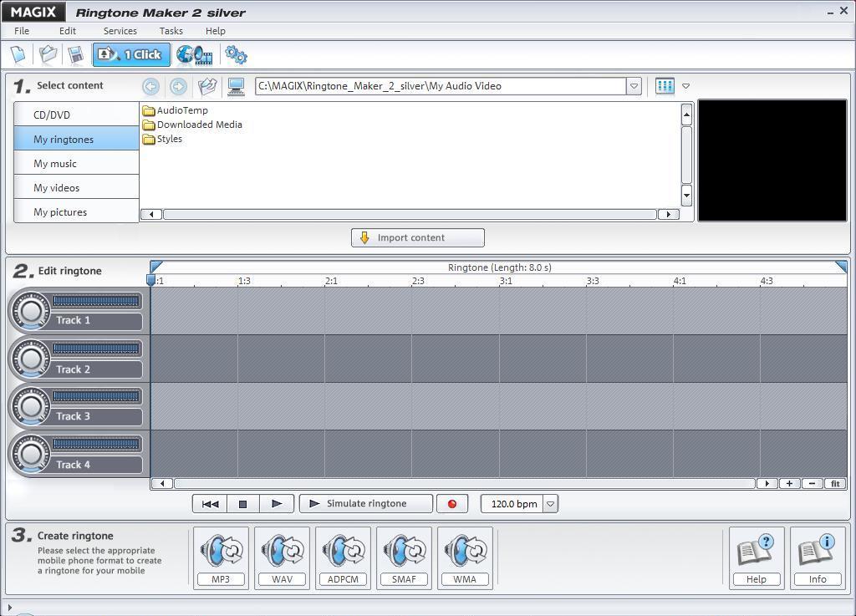
Task: Export the ringtone as MP3
Action: pos(221,557)
